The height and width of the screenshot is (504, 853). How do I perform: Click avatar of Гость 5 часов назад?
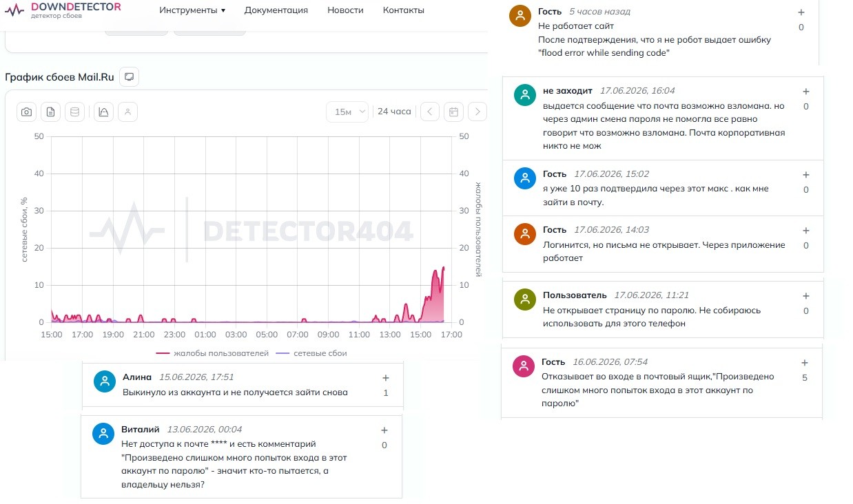coord(520,15)
